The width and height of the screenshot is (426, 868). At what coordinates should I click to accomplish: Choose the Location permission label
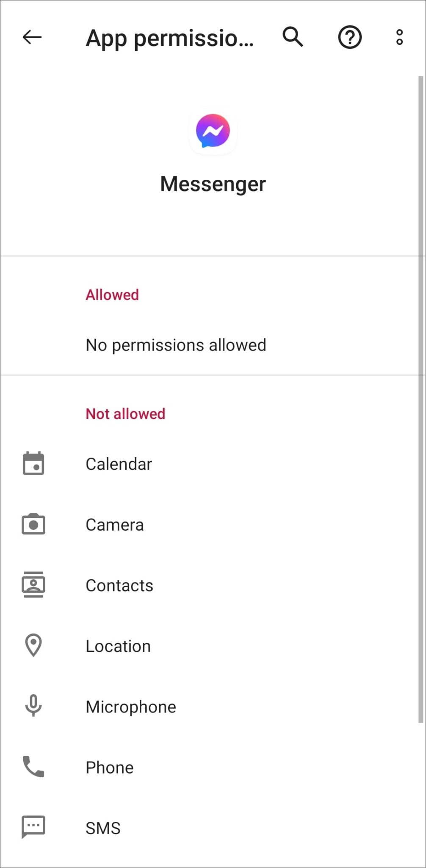118,646
